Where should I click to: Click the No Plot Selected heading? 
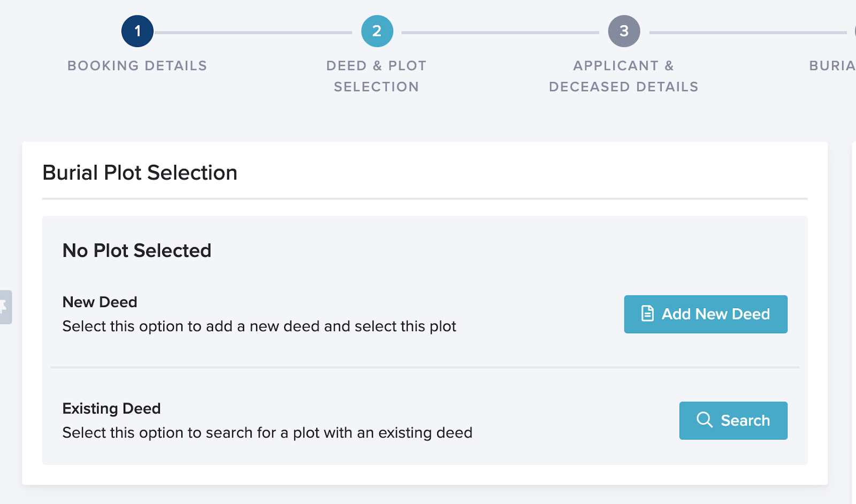pos(137,250)
